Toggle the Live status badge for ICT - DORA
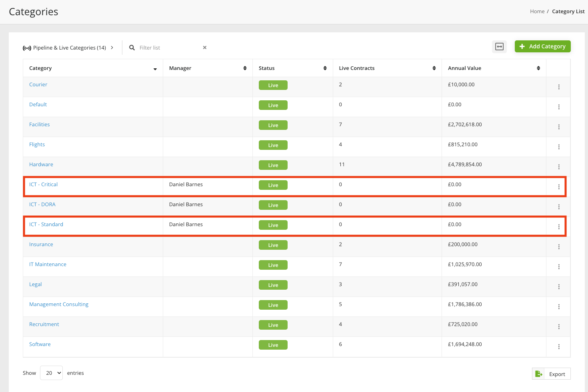The height and width of the screenshot is (392, 588). (x=273, y=205)
